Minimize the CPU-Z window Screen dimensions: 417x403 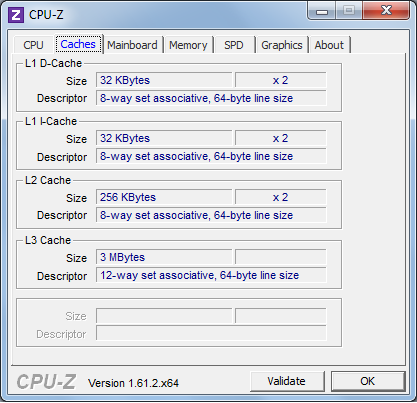tap(322, 11)
